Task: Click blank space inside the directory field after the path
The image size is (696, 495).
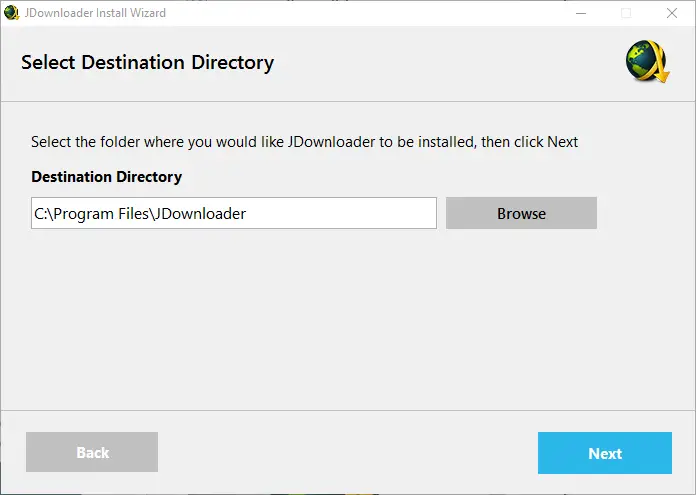Action: [x=350, y=213]
